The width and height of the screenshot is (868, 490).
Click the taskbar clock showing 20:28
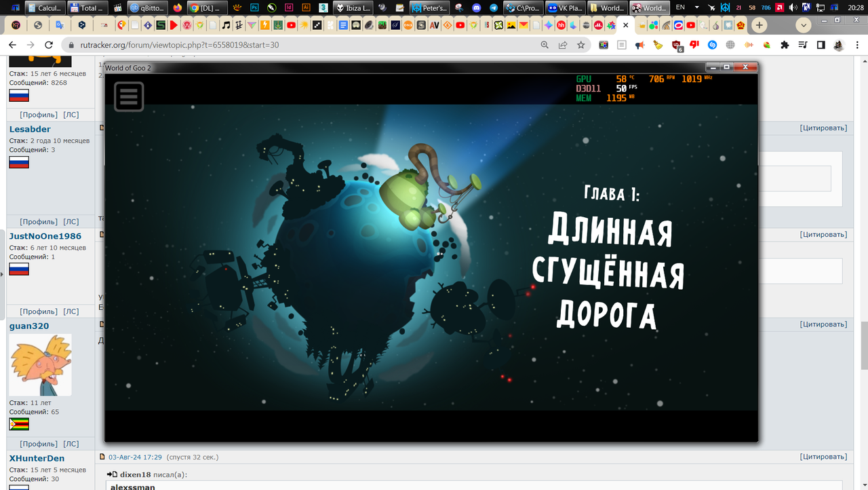pos(856,8)
